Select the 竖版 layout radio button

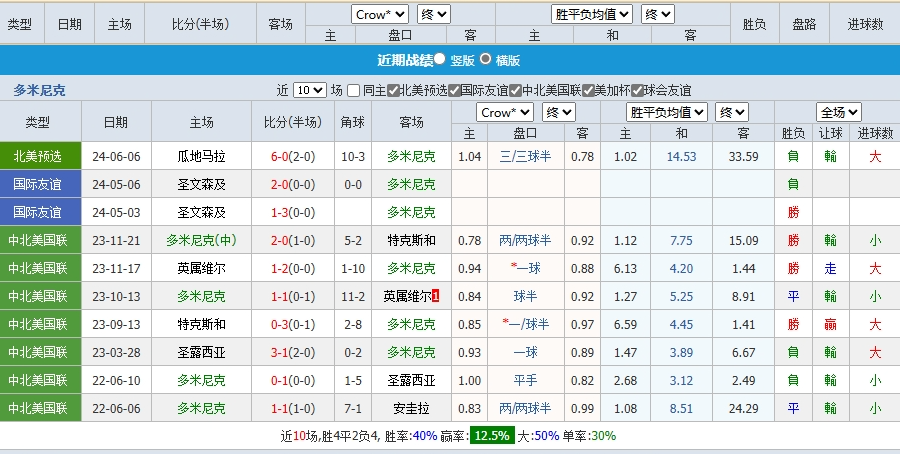[x=439, y=59]
